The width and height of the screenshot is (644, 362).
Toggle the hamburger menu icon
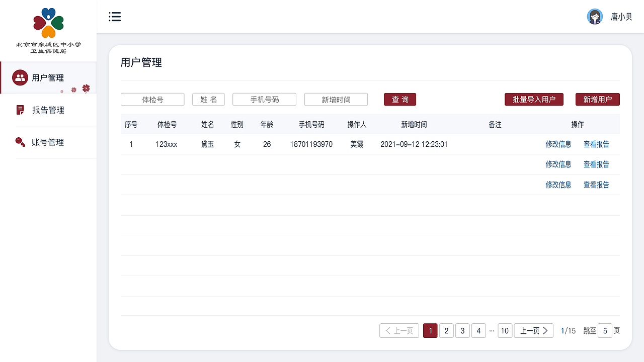tap(115, 17)
